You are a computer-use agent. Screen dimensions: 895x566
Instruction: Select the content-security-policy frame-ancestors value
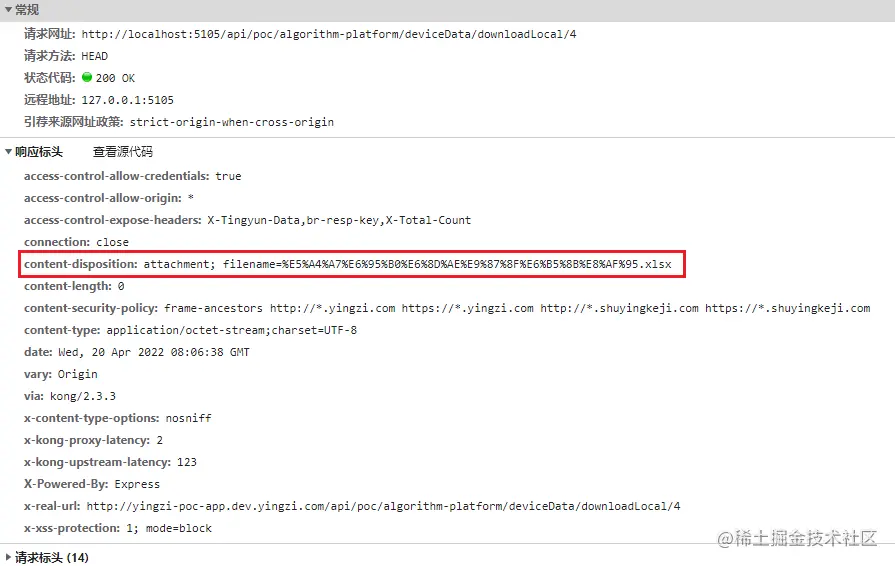517,308
